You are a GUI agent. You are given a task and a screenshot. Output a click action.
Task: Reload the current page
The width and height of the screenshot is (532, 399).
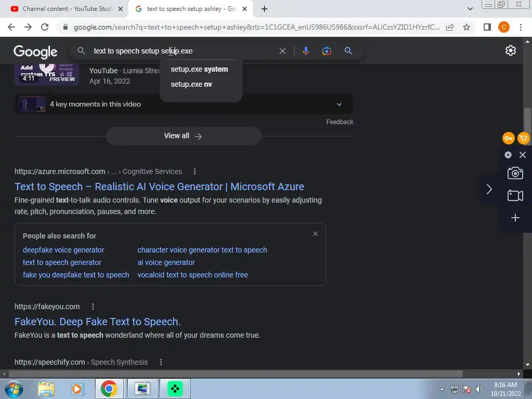(x=45, y=27)
